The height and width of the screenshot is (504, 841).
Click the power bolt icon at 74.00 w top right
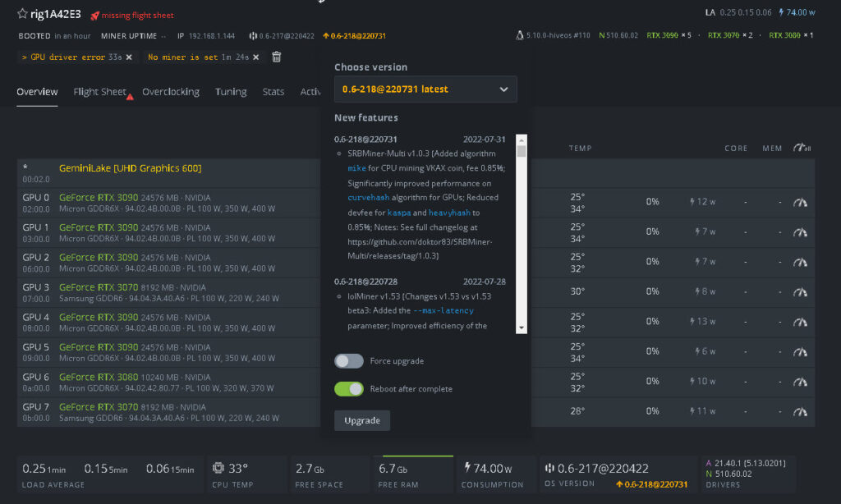click(781, 11)
